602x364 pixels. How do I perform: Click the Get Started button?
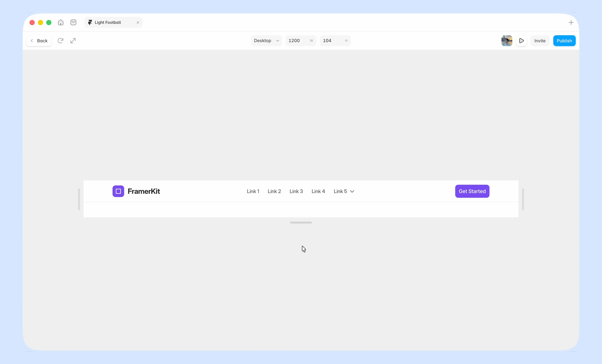(x=472, y=191)
